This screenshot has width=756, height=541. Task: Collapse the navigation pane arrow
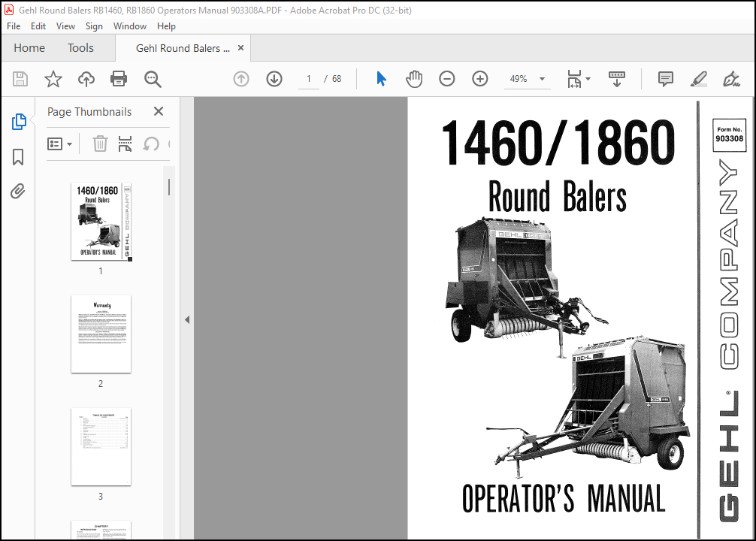[187, 319]
